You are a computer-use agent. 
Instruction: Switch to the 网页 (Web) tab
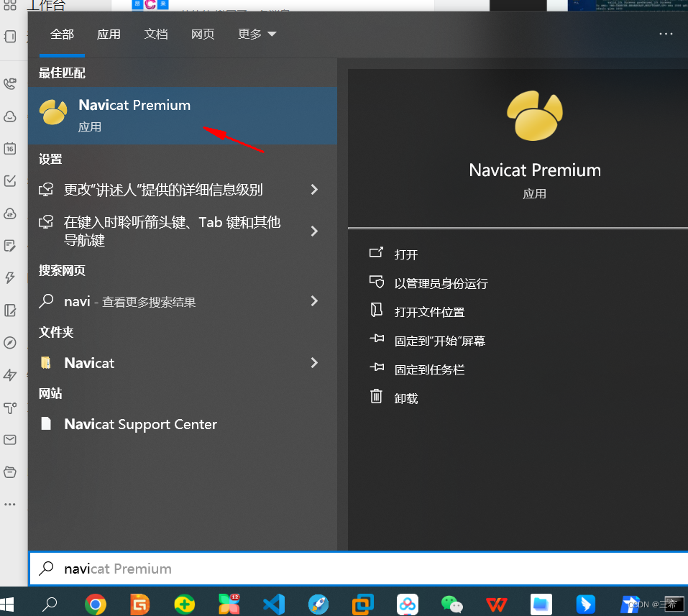coord(203,35)
